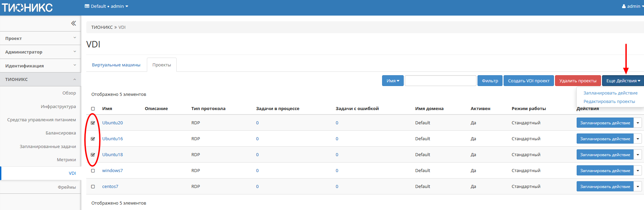Check the windows7 project checkbox
644x210 pixels.
93,171
